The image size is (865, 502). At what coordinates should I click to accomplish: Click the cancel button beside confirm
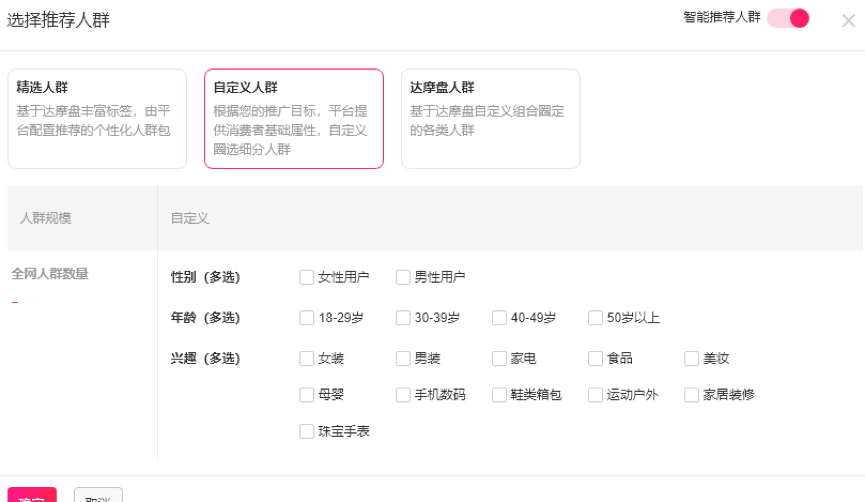[98, 495]
